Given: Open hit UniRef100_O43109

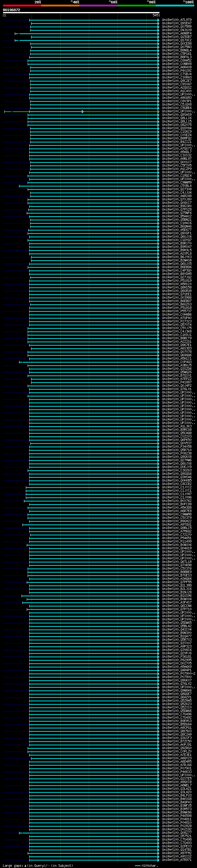Looking at the screenshot, I should pyautogui.click(x=176, y=30).
